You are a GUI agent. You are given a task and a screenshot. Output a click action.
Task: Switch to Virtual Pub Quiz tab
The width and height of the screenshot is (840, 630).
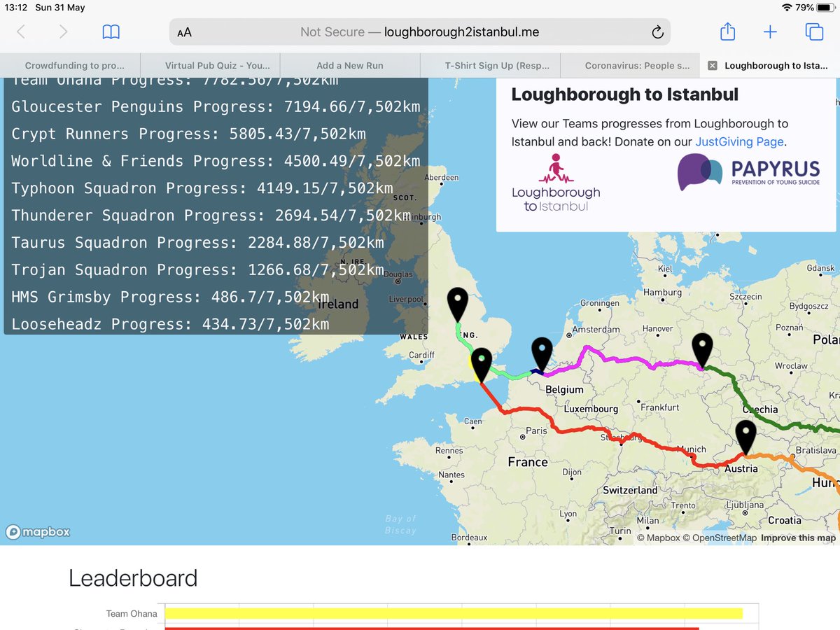[210, 66]
